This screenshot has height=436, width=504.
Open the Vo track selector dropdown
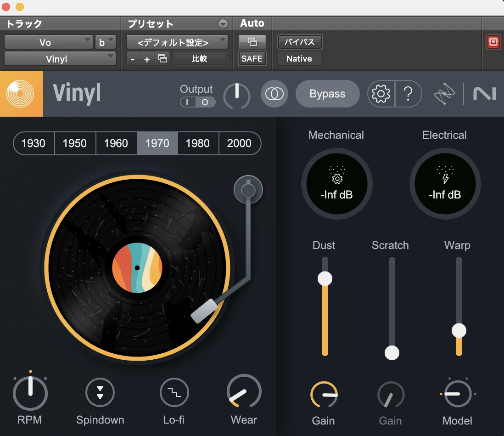pyautogui.click(x=48, y=42)
